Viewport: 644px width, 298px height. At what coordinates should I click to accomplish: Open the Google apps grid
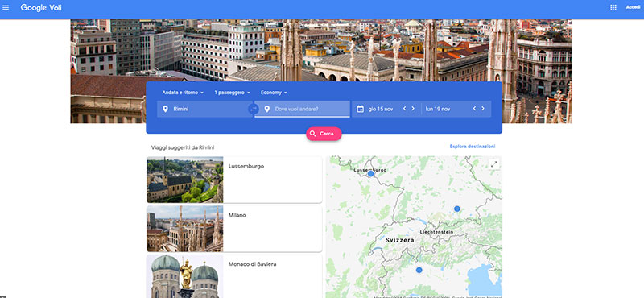click(x=613, y=7)
